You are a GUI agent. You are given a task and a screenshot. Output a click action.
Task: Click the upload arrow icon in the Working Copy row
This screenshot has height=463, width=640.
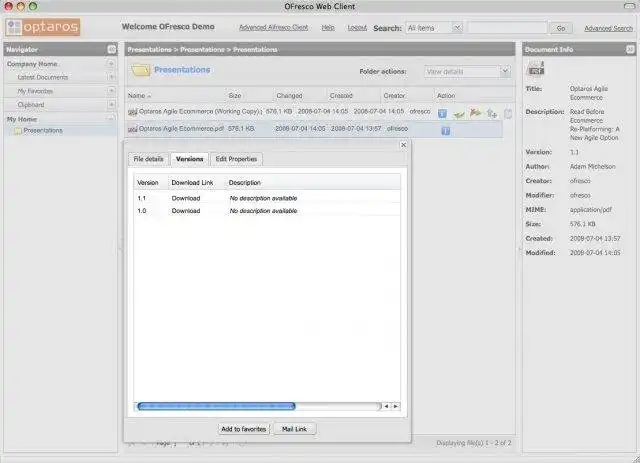pyautogui.click(x=492, y=114)
